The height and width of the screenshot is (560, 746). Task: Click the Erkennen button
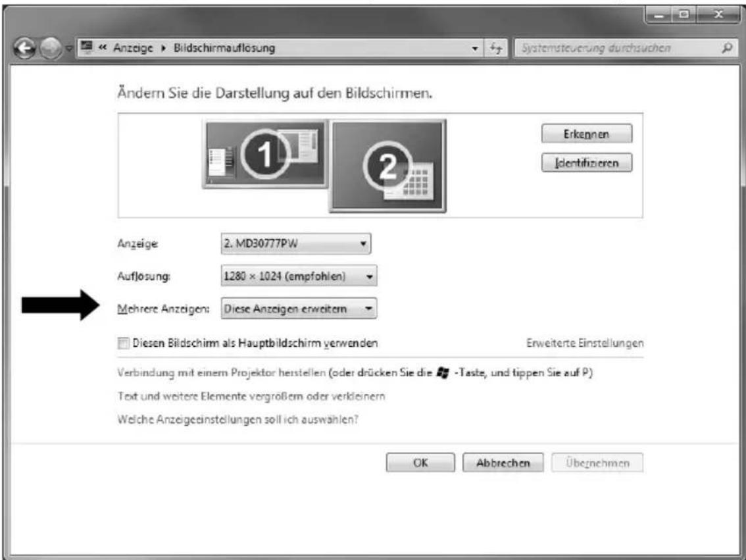click(587, 134)
